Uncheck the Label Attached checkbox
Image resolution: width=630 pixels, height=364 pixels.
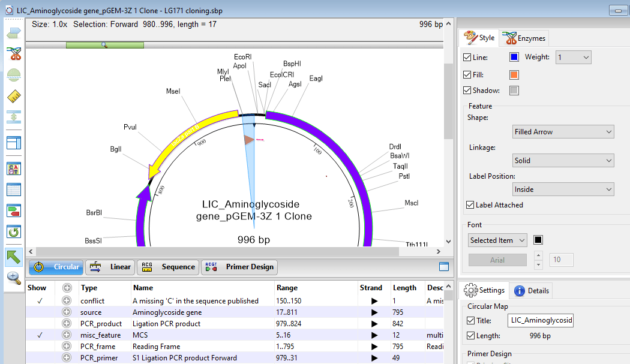470,205
